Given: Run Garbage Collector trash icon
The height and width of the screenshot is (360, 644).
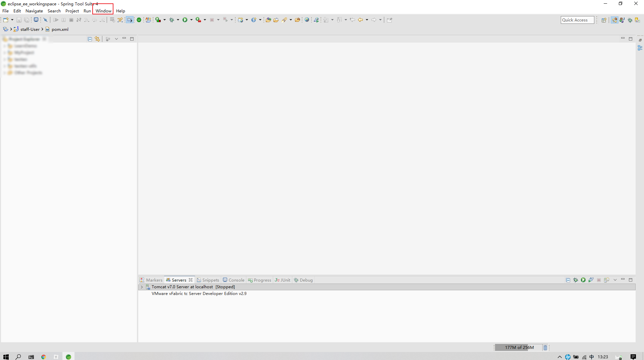Looking at the screenshot, I should tap(545, 348).
